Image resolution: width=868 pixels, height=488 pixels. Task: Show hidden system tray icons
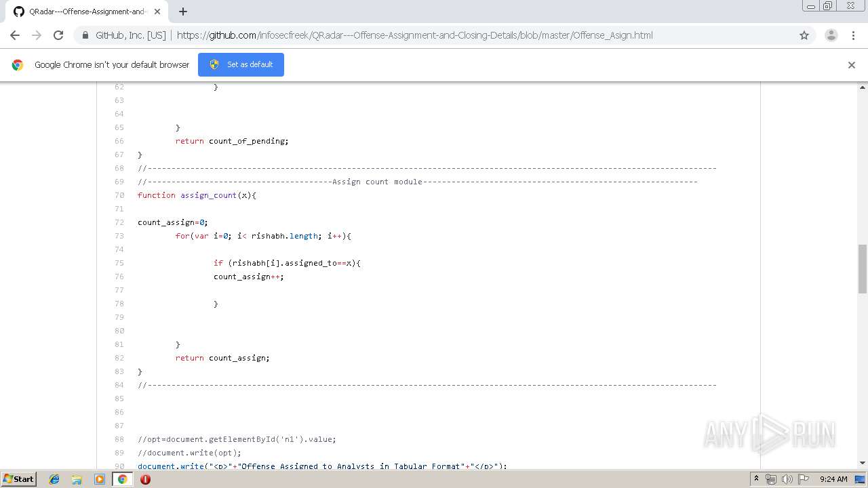point(756,479)
